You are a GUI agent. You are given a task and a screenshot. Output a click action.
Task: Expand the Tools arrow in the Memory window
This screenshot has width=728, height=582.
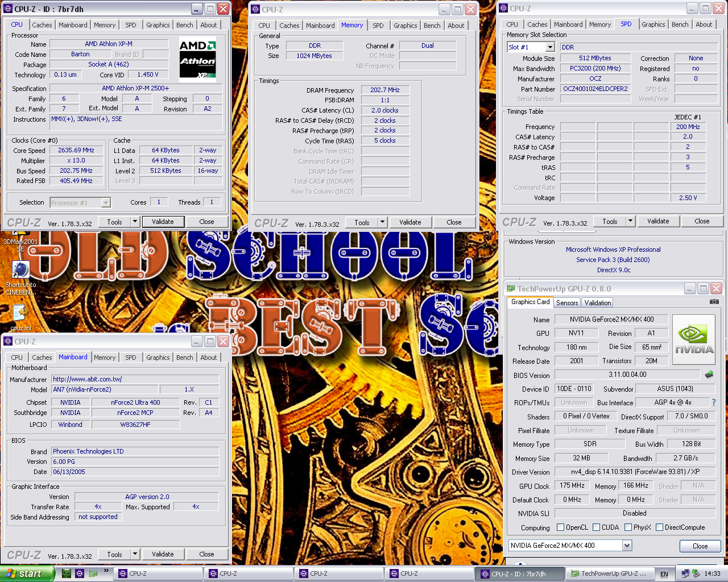(x=382, y=222)
